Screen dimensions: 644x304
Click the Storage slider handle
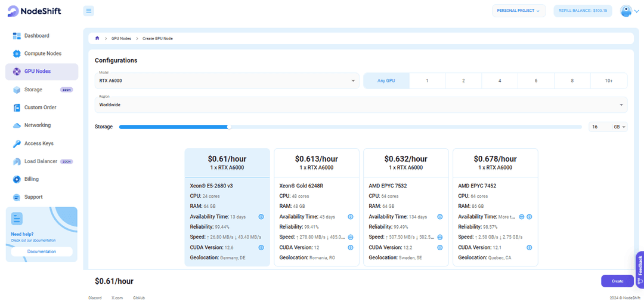tap(229, 127)
